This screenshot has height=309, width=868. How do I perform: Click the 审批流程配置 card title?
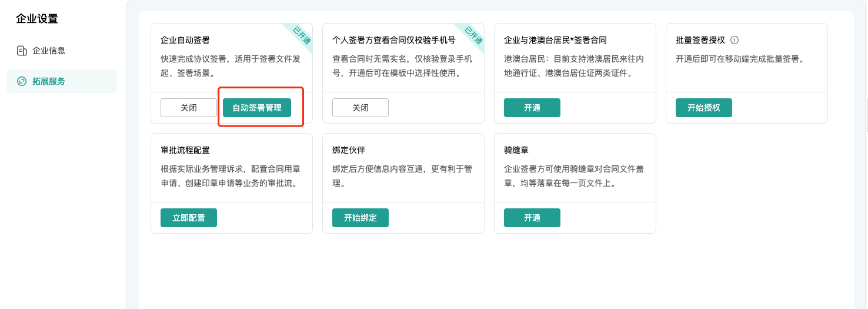pos(185,150)
